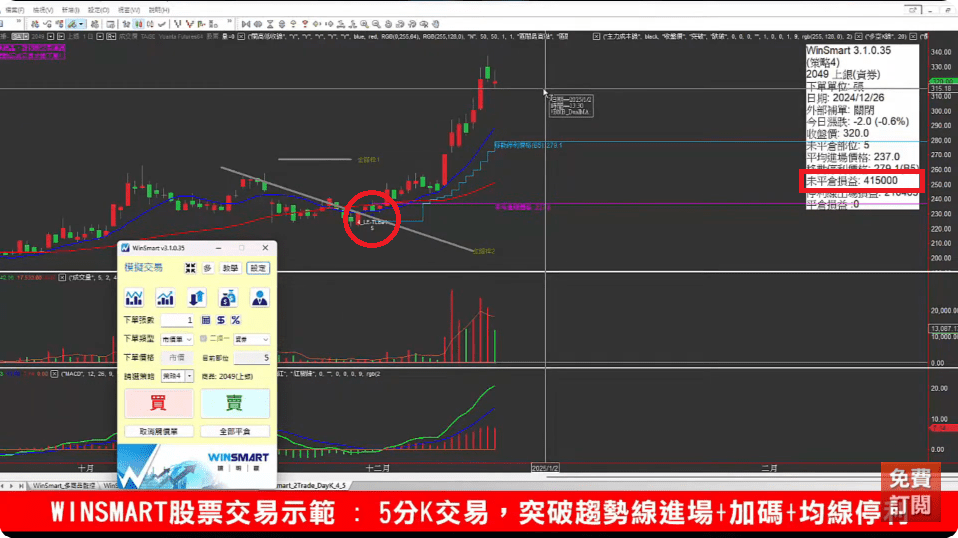
Task: Click the 全部平倉 close-all button
Action: click(x=235, y=431)
